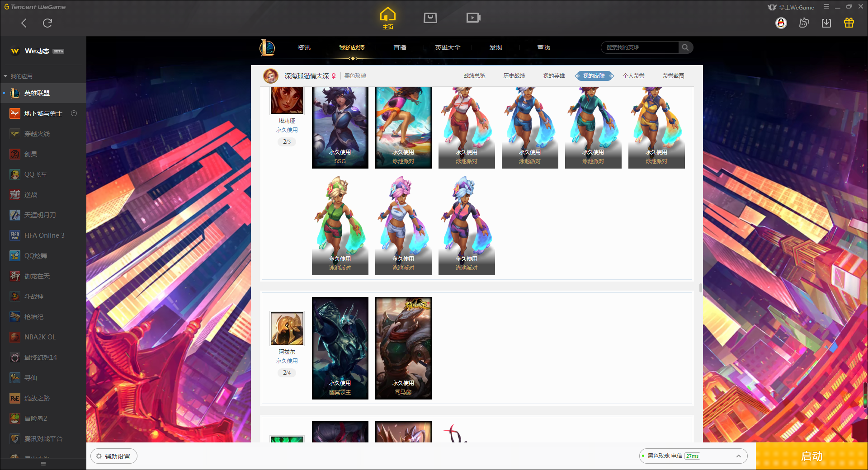Select 最终幻想14 in the sidebar
This screenshot has width=868, height=470.
coord(43,357)
